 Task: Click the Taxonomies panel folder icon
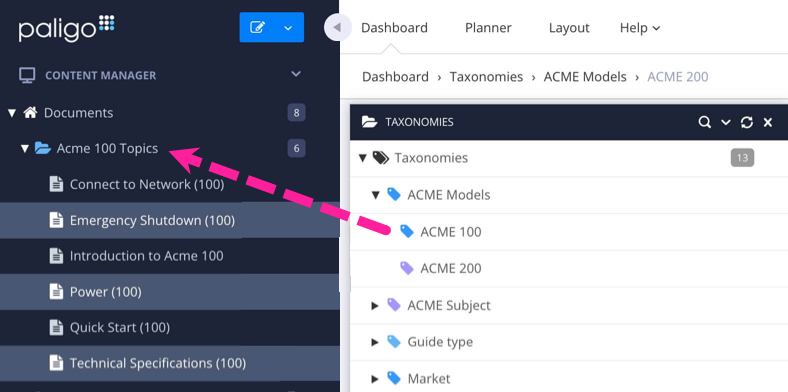coord(369,122)
